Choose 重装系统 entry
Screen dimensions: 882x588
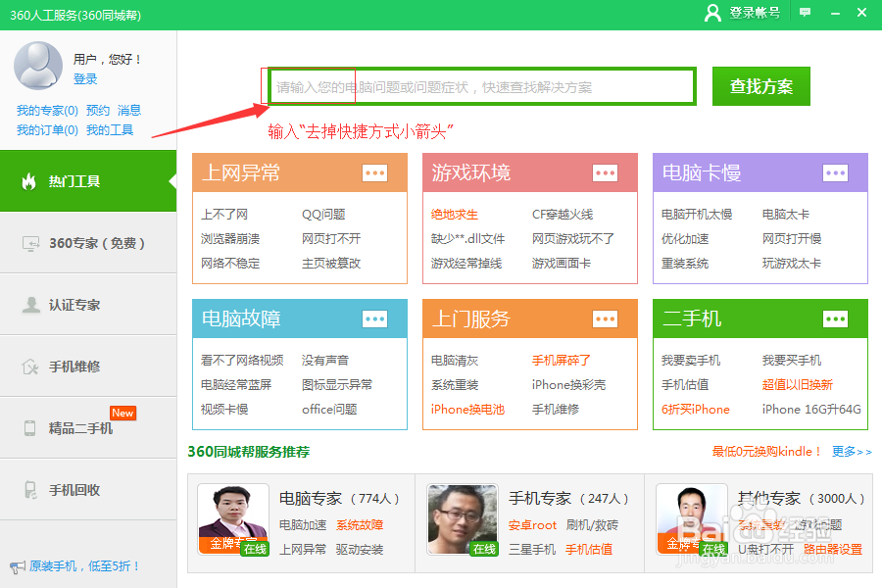coord(685,264)
